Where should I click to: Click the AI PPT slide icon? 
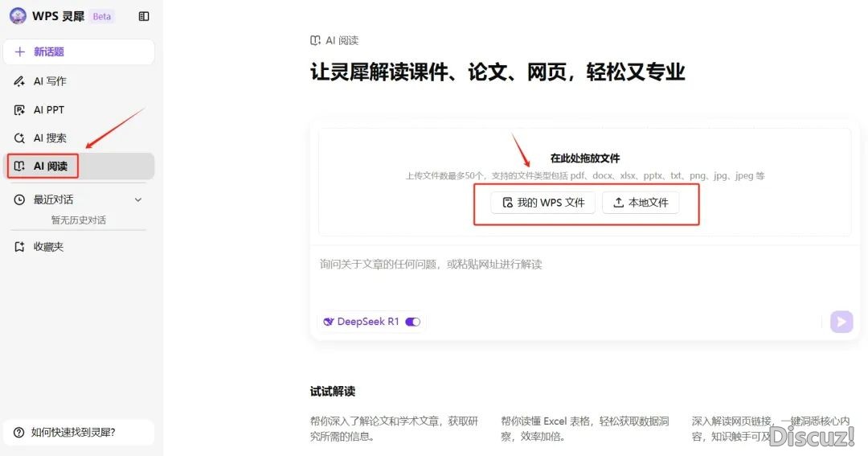pos(20,110)
